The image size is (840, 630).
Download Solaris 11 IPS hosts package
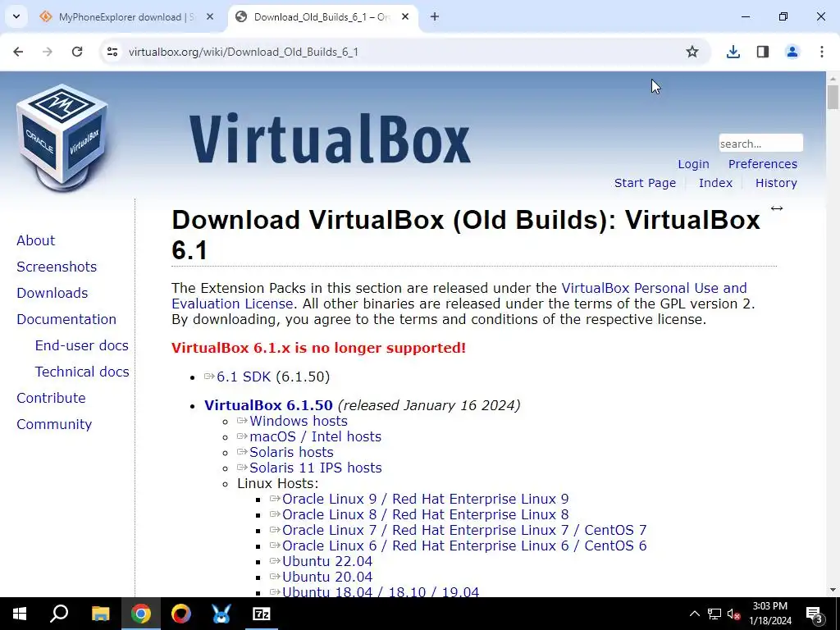(316, 468)
